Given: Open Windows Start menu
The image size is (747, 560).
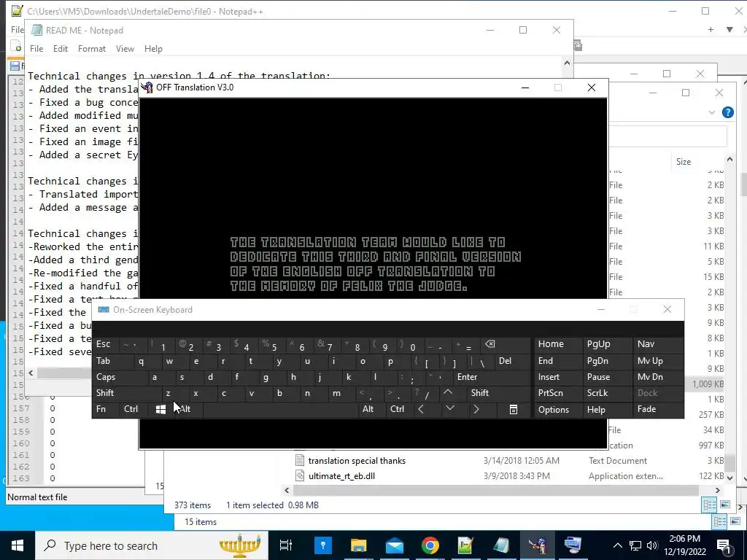Looking at the screenshot, I should pyautogui.click(x=18, y=545).
